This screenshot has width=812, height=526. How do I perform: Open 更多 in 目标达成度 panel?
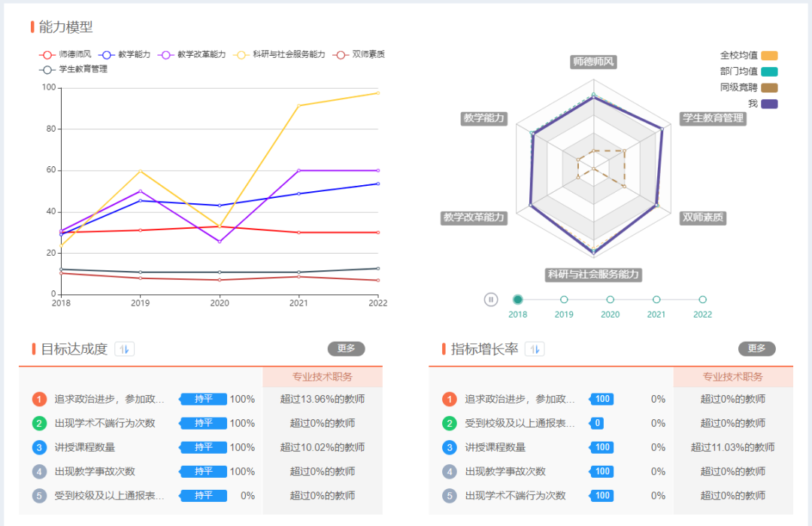pyautogui.click(x=346, y=348)
